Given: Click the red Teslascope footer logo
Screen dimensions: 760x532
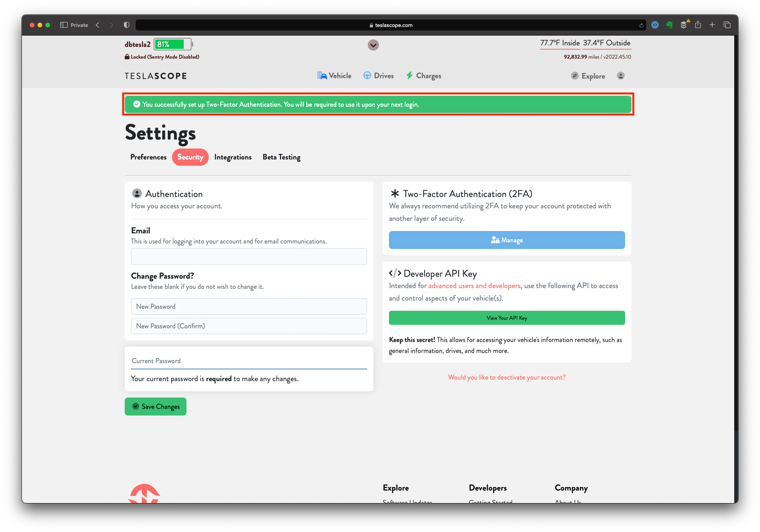Looking at the screenshot, I should point(145,493).
